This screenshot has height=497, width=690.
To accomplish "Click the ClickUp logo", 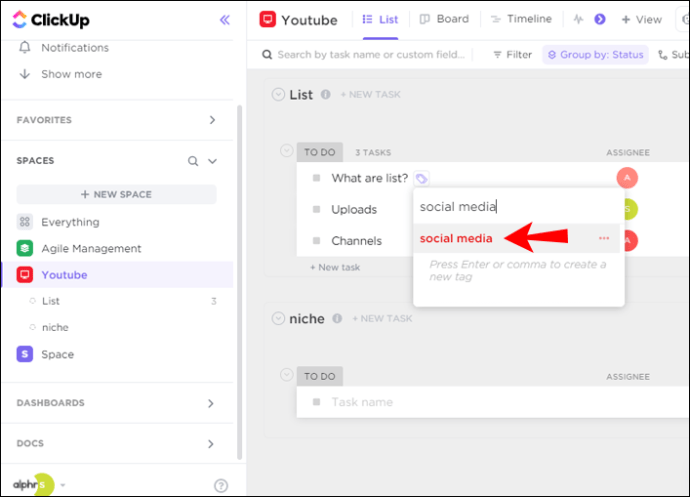I will coord(51,19).
